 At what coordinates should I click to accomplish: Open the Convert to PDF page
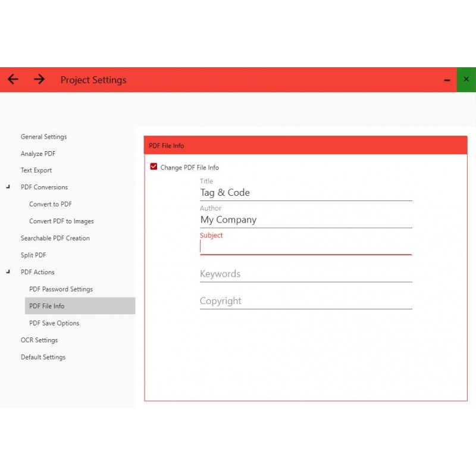[51, 204]
